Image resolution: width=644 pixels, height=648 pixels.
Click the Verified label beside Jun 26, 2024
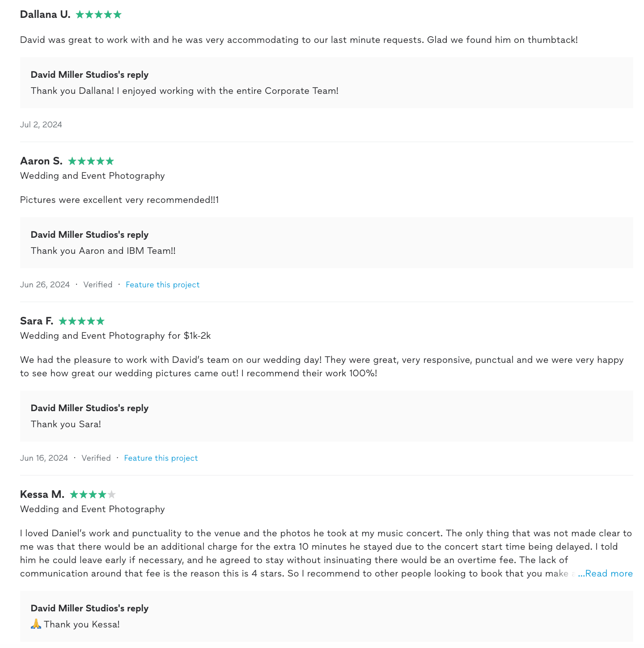[97, 285]
